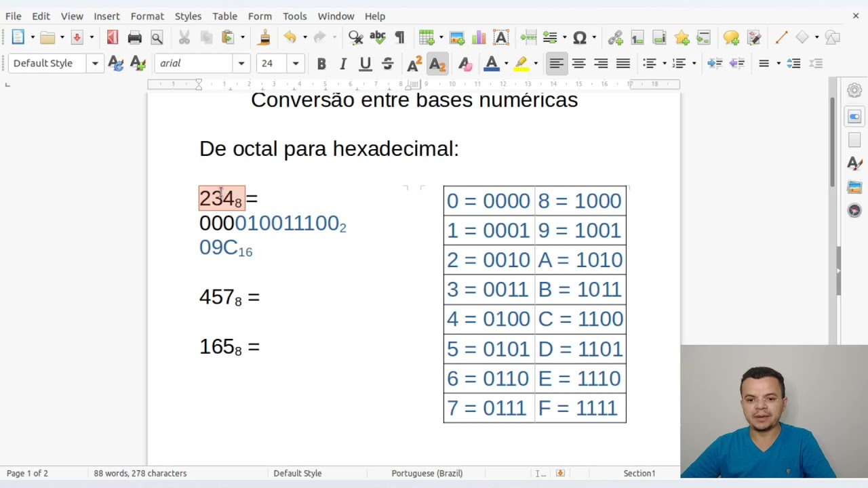Apply yellow highlighting color

(x=521, y=63)
